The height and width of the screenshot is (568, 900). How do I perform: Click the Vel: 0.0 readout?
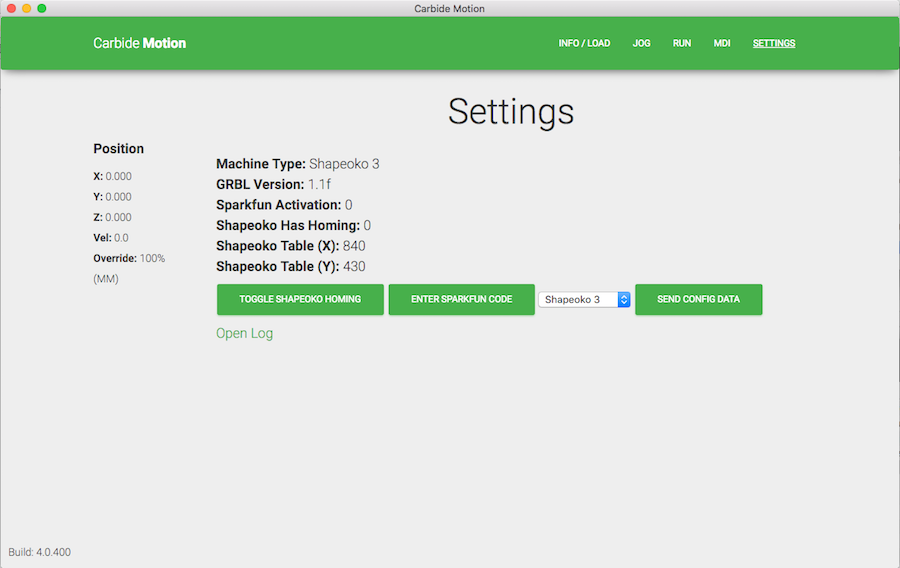tap(111, 238)
